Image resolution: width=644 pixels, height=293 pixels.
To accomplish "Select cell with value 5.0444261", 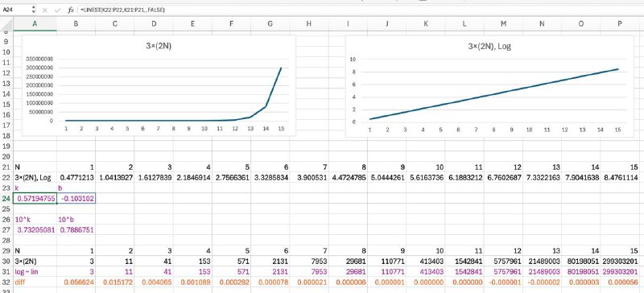I will [386, 178].
